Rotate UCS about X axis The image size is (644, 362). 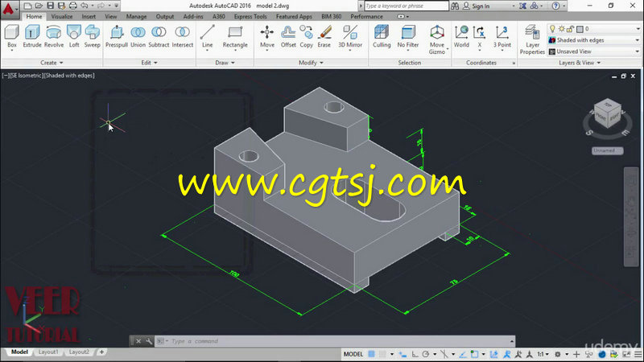(x=479, y=36)
